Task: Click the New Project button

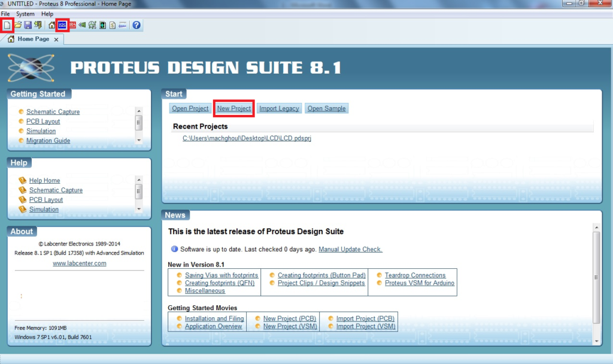Action: click(234, 108)
